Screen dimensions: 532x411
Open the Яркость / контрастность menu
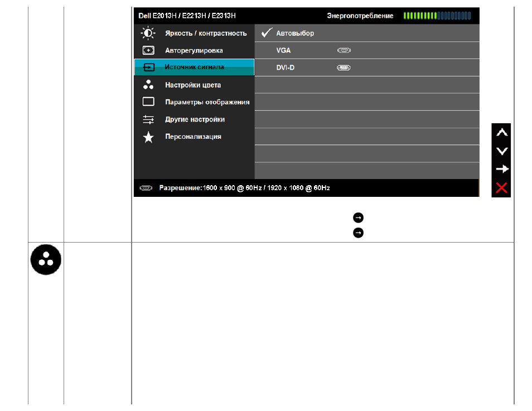[194, 33]
